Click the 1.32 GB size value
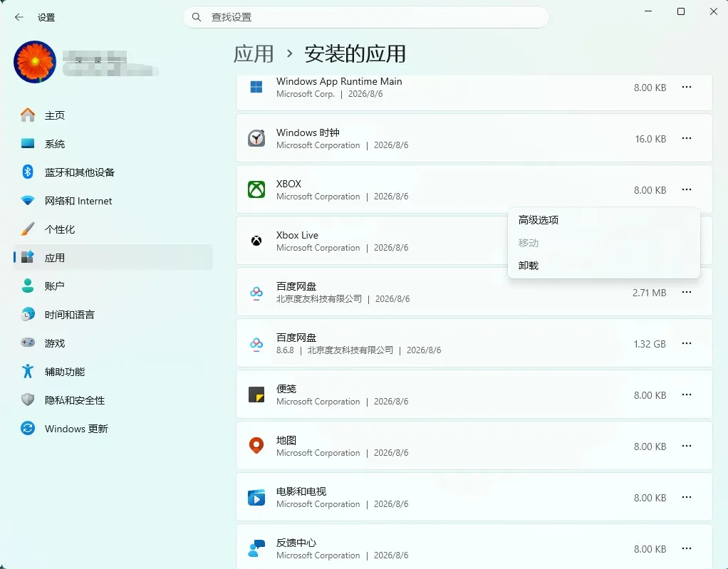This screenshot has height=569, width=728. [x=650, y=344]
